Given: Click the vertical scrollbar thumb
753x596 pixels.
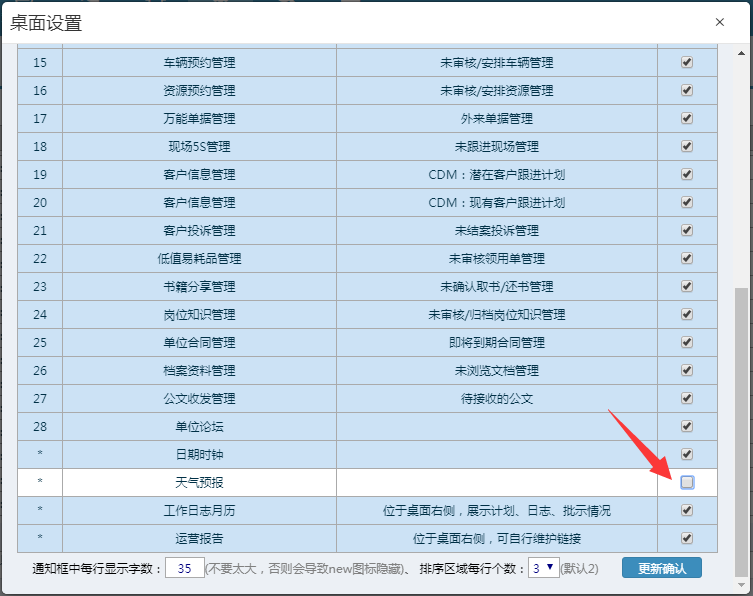Looking at the screenshot, I should (740, 430).
